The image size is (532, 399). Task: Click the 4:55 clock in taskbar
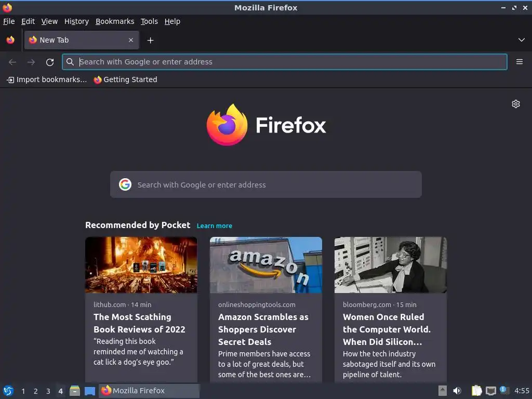522,391
